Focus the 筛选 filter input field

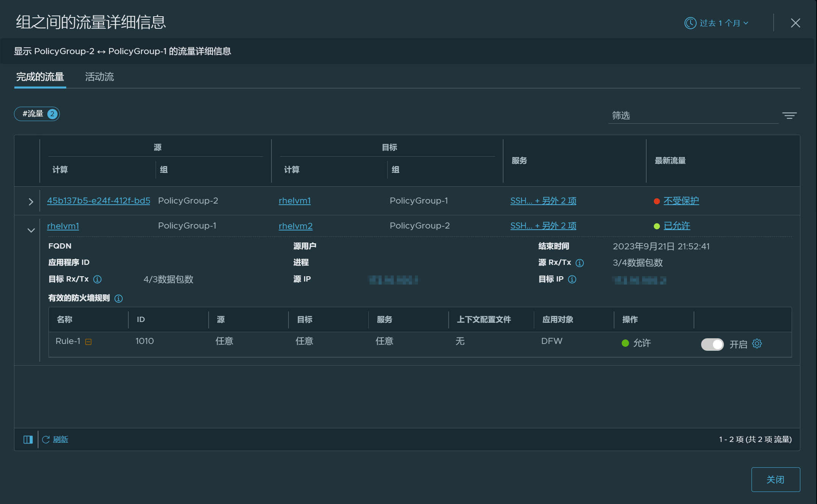click(x=693, y=115)
